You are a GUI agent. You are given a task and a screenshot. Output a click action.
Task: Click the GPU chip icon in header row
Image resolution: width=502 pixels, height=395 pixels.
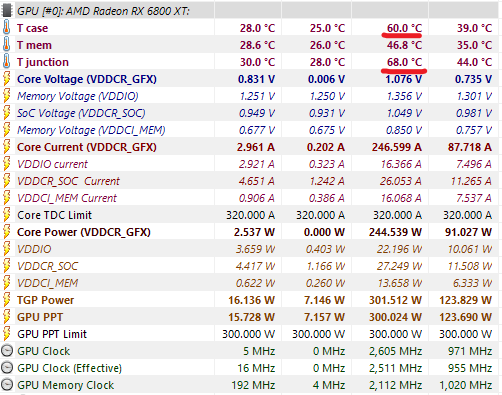pyautogui.click(x=7, y=11)
